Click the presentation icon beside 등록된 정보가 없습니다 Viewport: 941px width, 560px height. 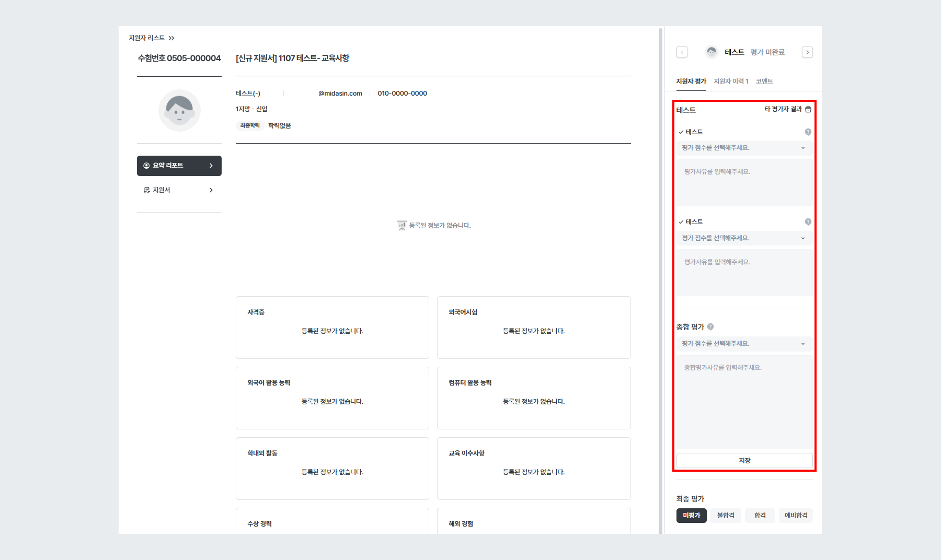pyautogui.click(x=401, y=226)
